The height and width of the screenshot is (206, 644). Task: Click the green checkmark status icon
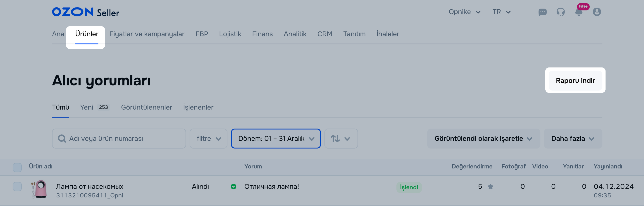point(233,187)
